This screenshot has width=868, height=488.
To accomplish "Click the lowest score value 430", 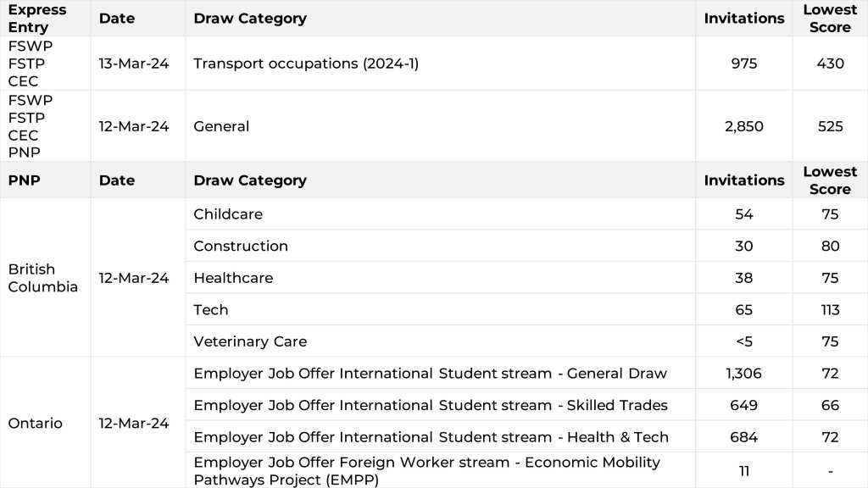I will click(830, 64).
